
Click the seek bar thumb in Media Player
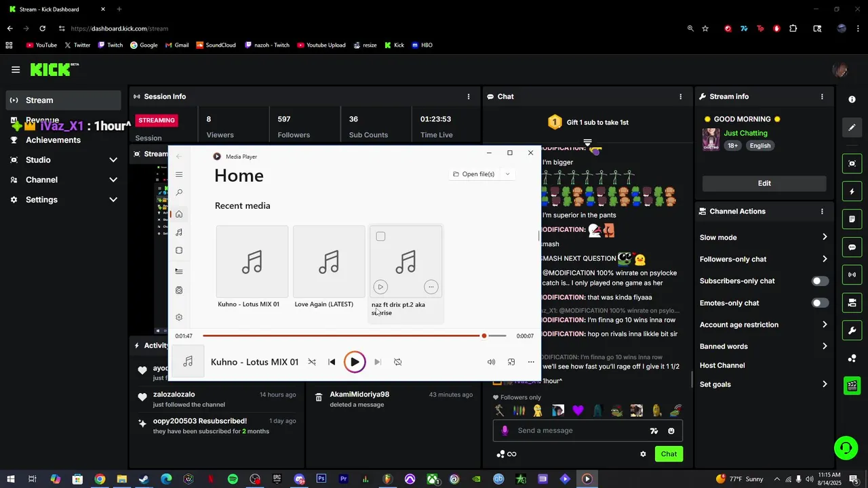(x=484, y=335)
